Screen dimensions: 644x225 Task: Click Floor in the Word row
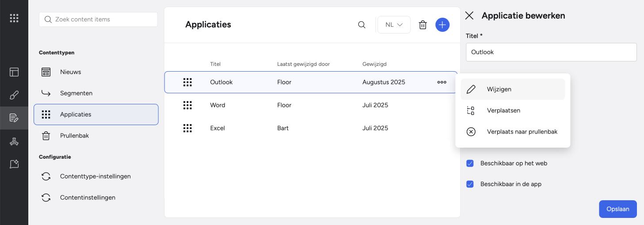click(x=284, y=105)
